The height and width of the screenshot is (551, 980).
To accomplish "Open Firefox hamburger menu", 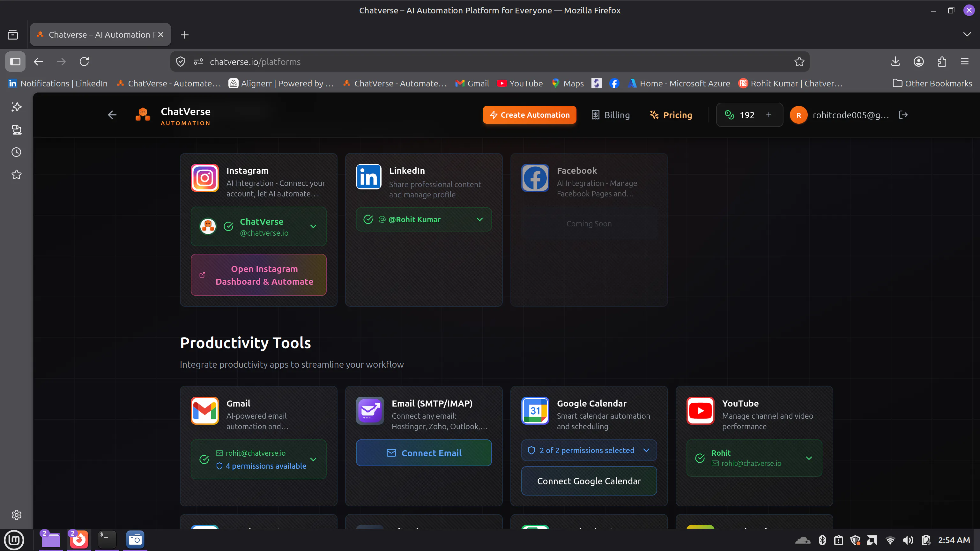I will tap(964, 62).
